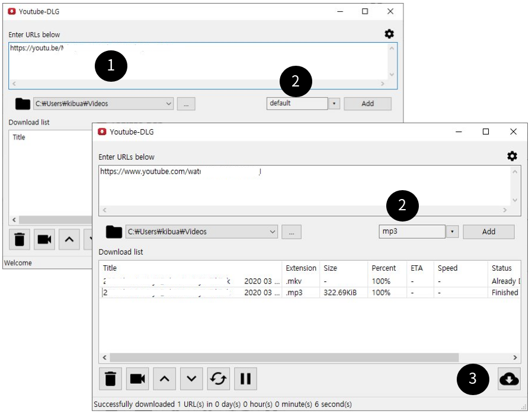Open default format dropdown arrow in back window
532x417 pixels.
point(334,104)
